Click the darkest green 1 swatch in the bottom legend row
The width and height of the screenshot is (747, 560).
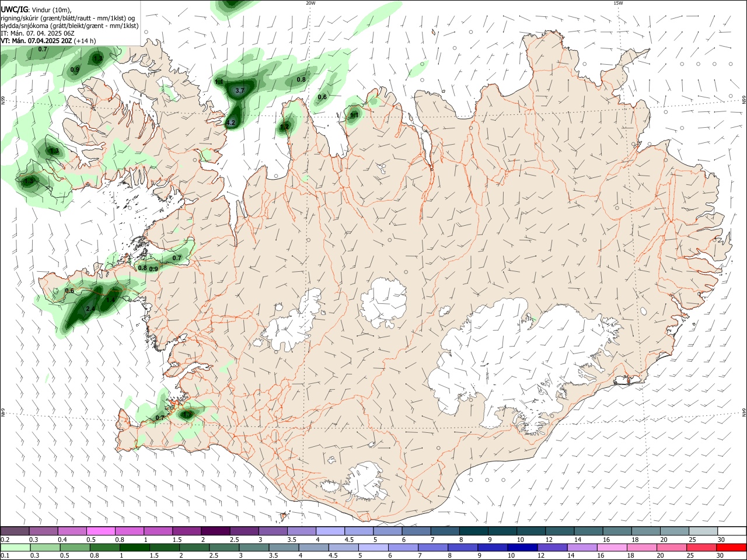tap(134, 547)
